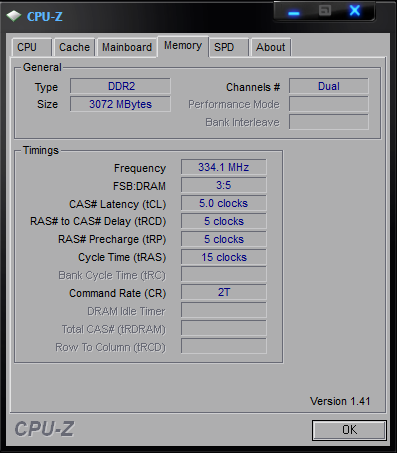The image size is (397, 453).
Task: Close the CPU-Z window
Action: [355, 11]
